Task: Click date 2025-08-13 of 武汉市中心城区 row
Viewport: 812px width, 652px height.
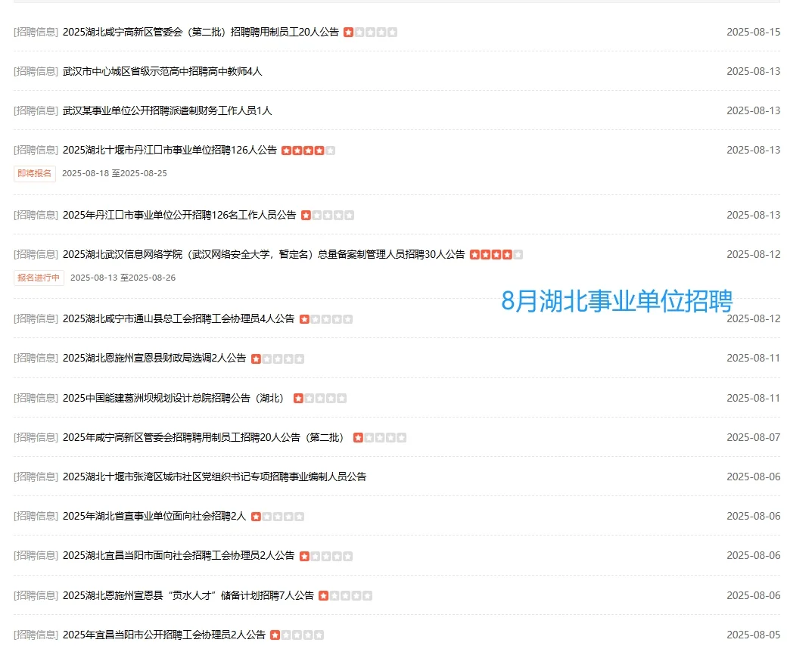Action: click(x=754, y=71)
